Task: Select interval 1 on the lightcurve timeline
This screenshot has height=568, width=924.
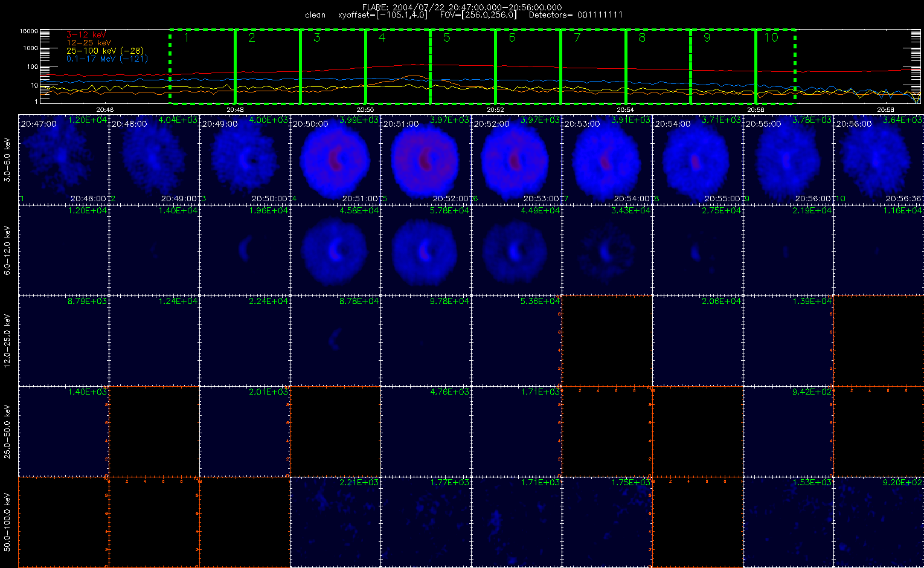Action: pyautogui.click(x=202, y=66)
